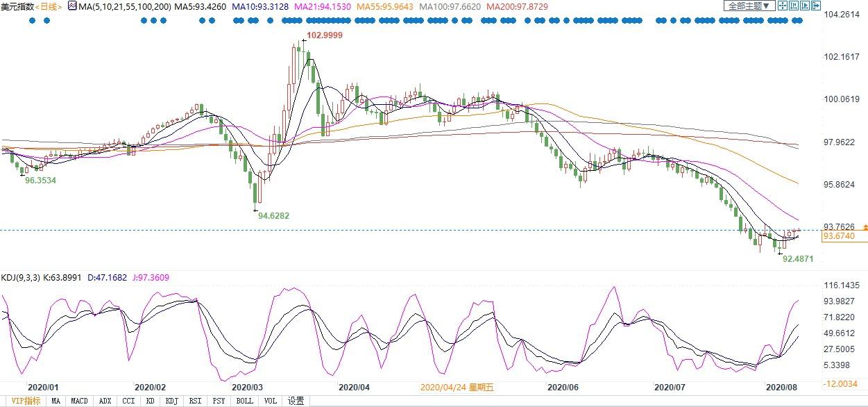
Task: Open the 全部主题 dropdown
Action: tap(749, 6)
